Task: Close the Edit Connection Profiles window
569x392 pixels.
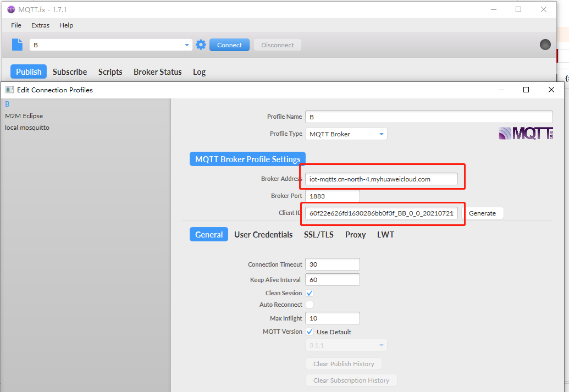Action: coord(551,90)
